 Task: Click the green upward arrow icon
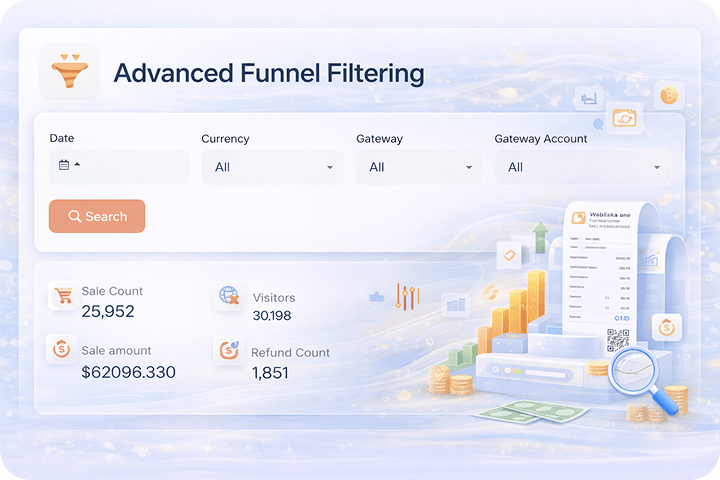click(x=541, y=238)
